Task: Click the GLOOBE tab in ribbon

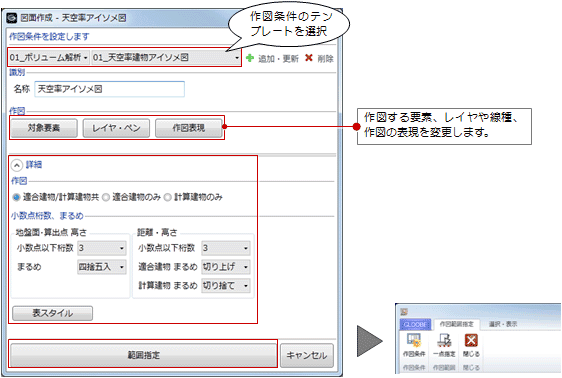Action: 415,324
